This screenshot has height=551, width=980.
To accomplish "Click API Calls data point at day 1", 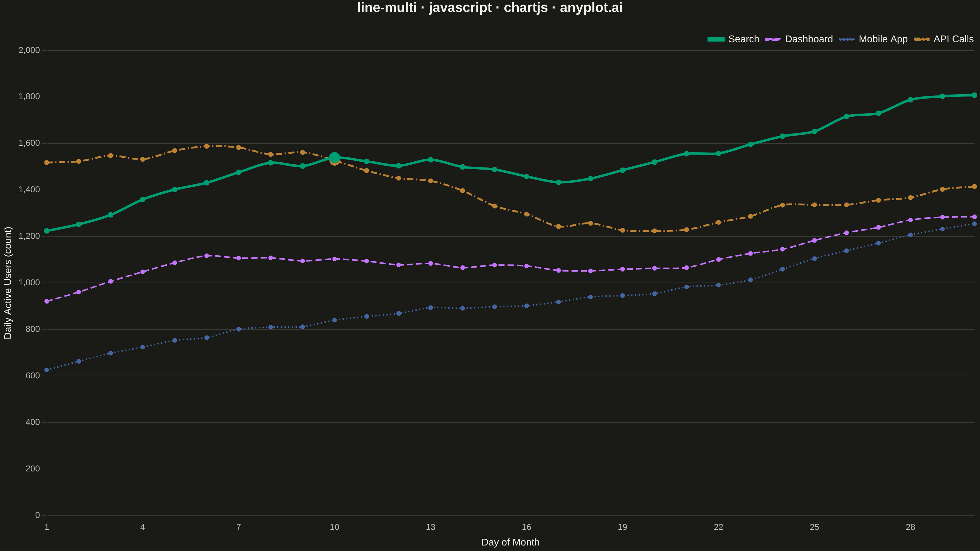I will [47, 162].
